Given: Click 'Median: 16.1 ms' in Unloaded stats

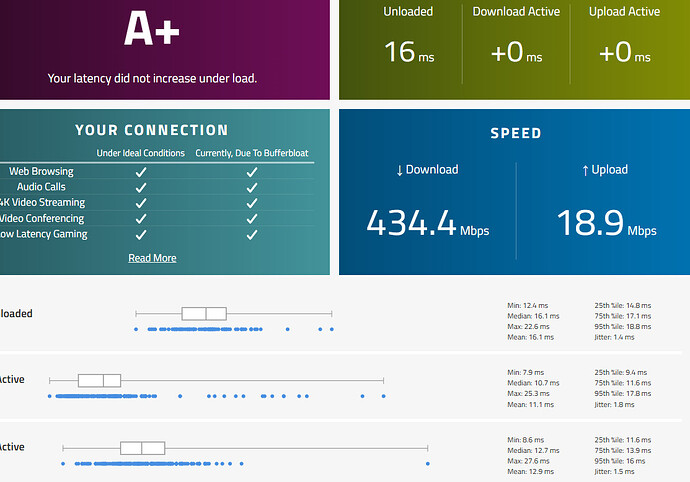Looking at the screenshot, I should pos(533,316).
